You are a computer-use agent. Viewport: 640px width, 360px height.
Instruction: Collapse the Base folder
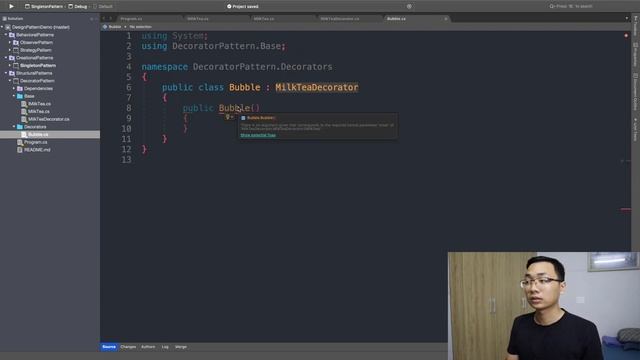(x=14, y=96)
